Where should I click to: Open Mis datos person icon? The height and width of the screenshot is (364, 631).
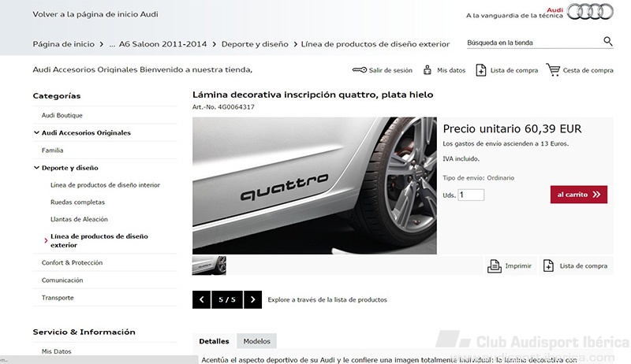click(427, 70)
